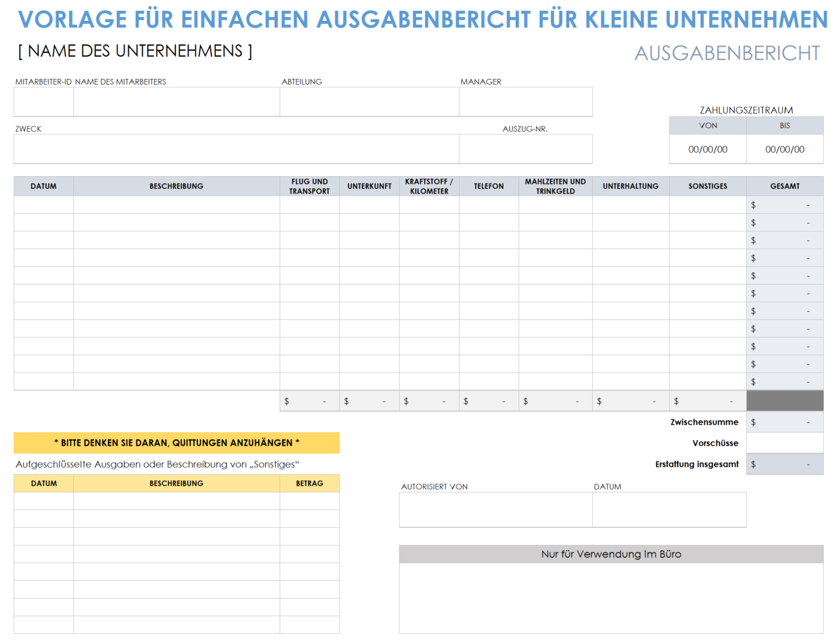The image size is (837, 644).
Task: Click the Zwischensumme value cell
Action: click(785, 422)
